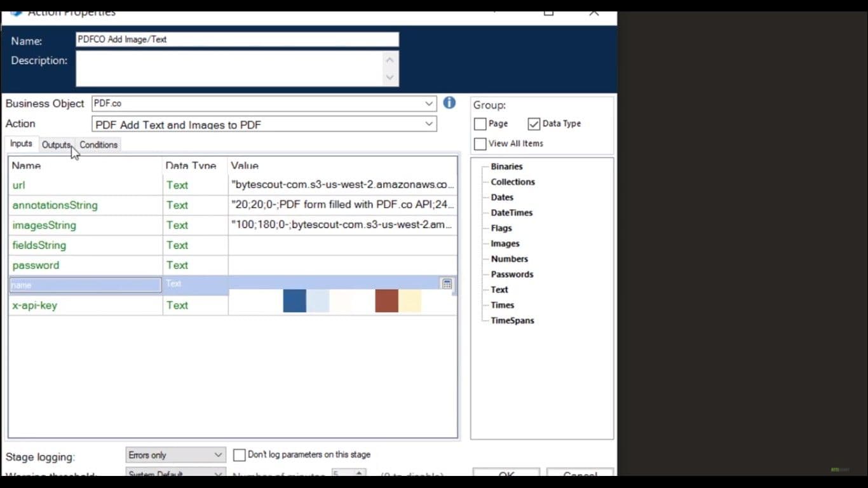Click the blue info icon beside Business Object
Image resolution: width=868 pixels, height=488 pixels.
pos(449,103)
